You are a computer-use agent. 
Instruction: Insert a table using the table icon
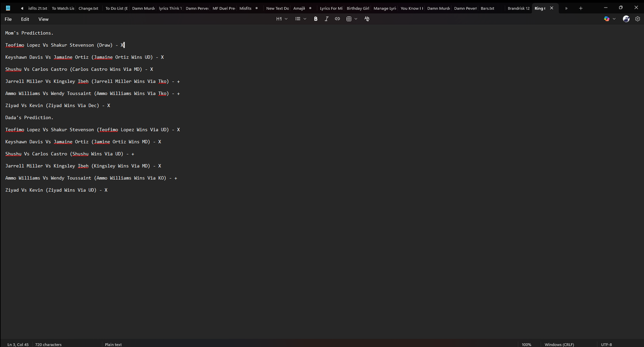[x=349, y=19]
